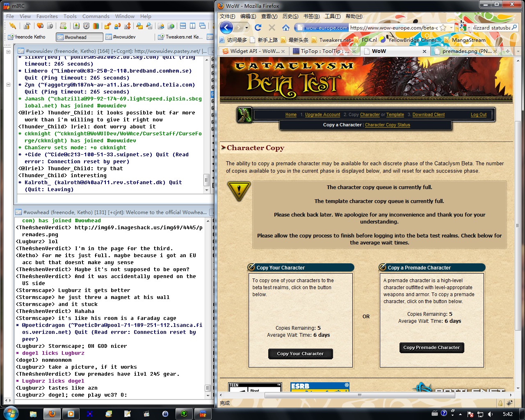This screenshot has width=525, height=420.
Task: Click the Firefox Reload button
Action: click(x=258, y=27)
